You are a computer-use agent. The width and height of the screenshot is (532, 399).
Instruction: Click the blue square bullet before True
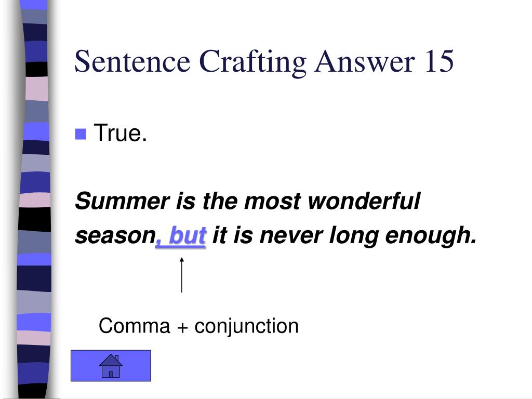[81, 134]
